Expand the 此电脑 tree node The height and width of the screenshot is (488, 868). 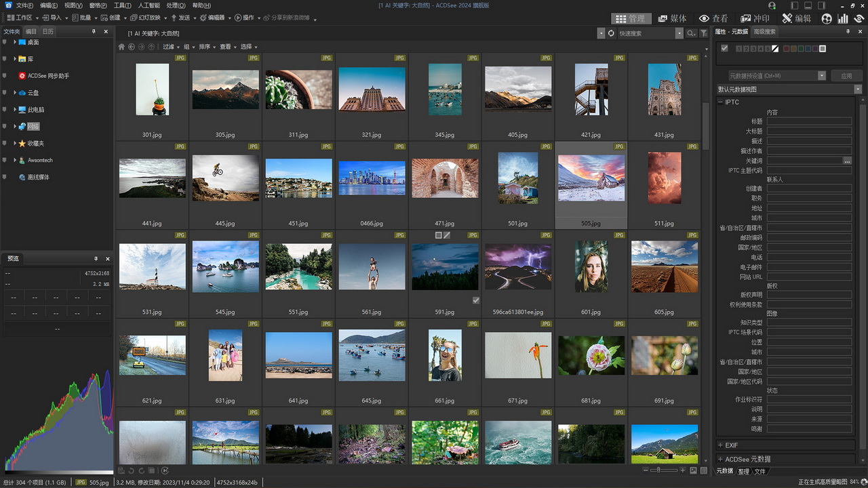(15, 109)
